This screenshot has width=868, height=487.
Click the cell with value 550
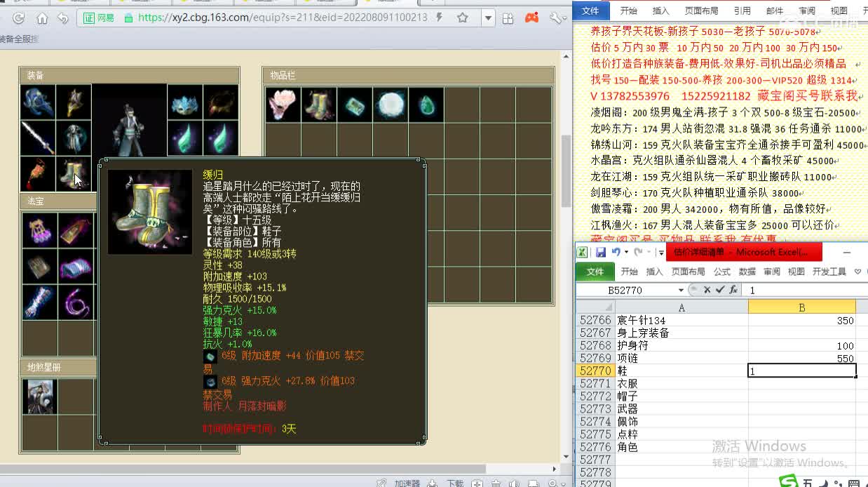pos(802,358)
